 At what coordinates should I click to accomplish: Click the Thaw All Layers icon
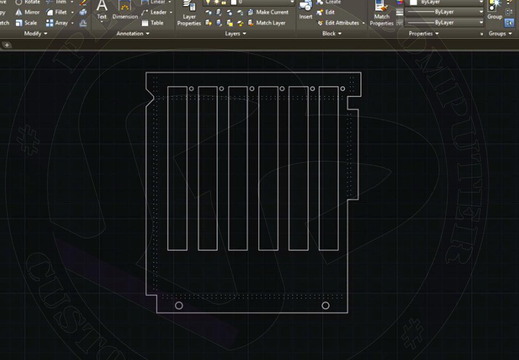tap(230, 23)
